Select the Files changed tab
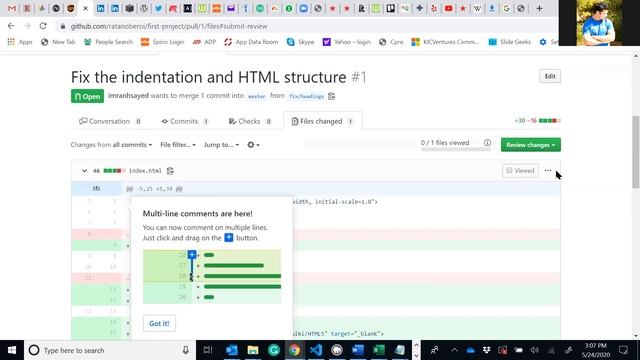 322,121
